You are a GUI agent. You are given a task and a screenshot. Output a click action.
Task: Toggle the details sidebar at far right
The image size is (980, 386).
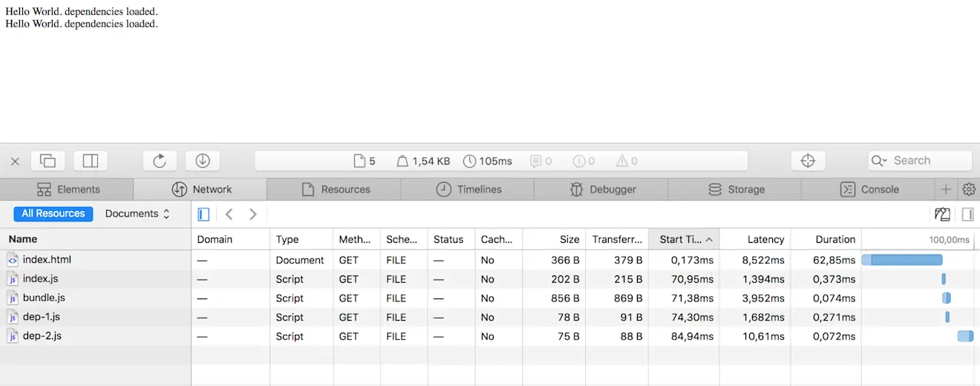[x=967, y=215]
